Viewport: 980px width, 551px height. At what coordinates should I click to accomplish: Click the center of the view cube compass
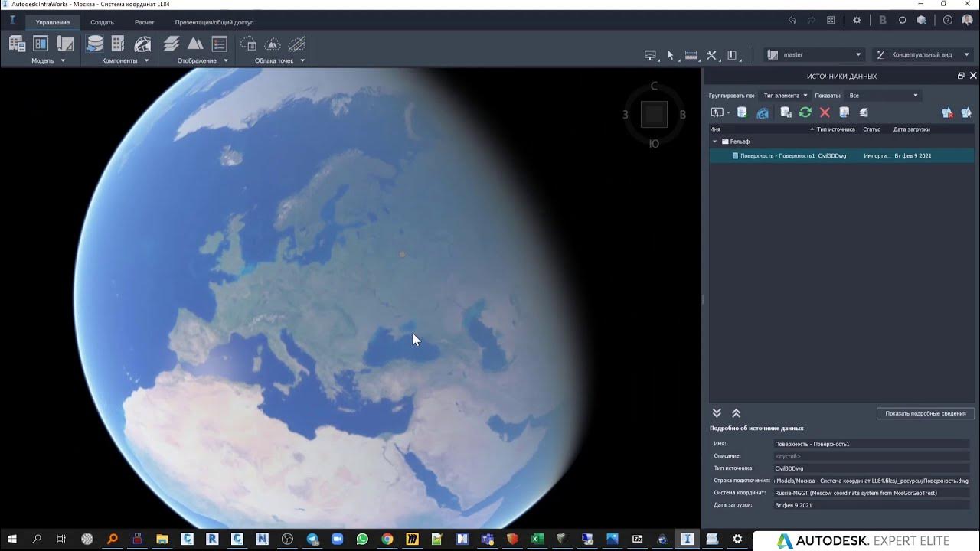(654, 115)
